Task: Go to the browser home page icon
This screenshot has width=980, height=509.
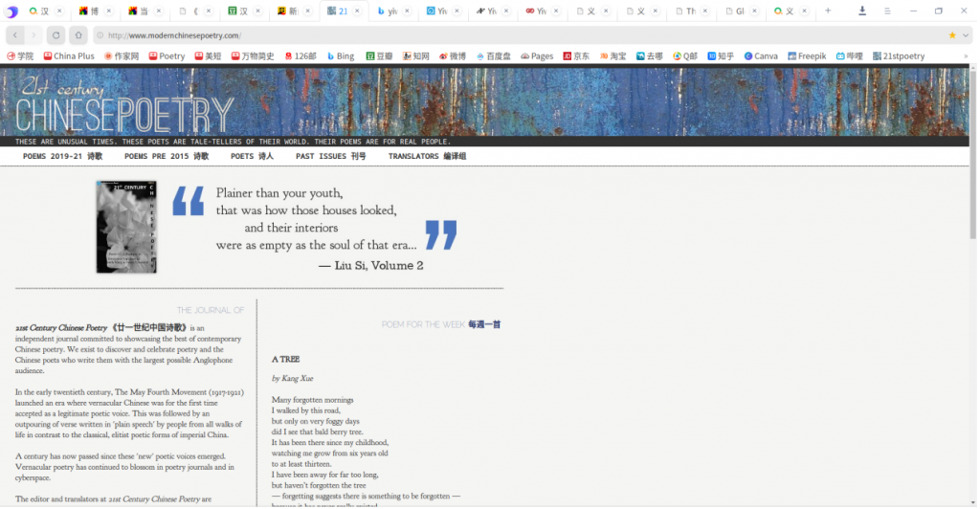Action: 78,35
